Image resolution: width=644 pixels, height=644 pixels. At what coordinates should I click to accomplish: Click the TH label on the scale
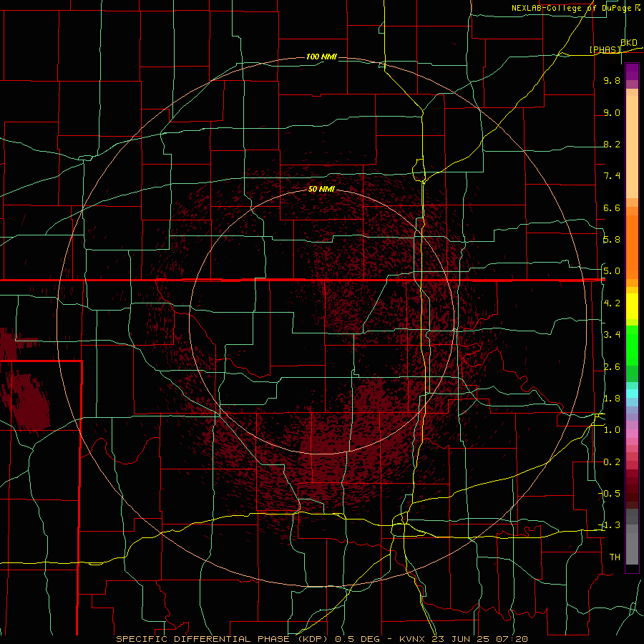click(x=615, y=557)
